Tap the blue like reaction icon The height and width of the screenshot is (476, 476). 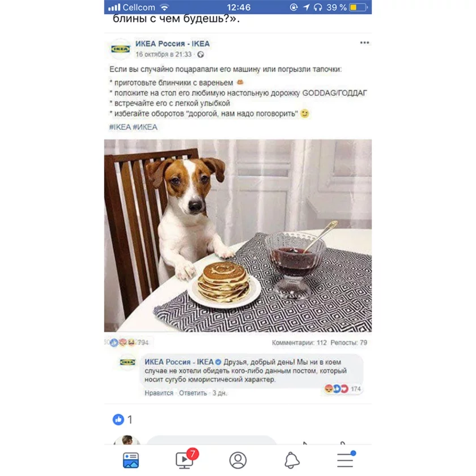coord(118,419)
